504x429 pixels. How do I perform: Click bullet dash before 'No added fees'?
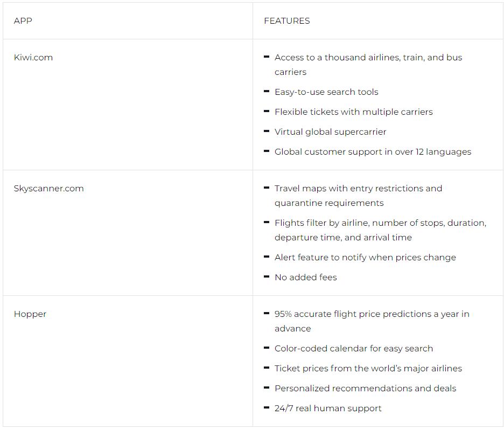coord(267,277)
